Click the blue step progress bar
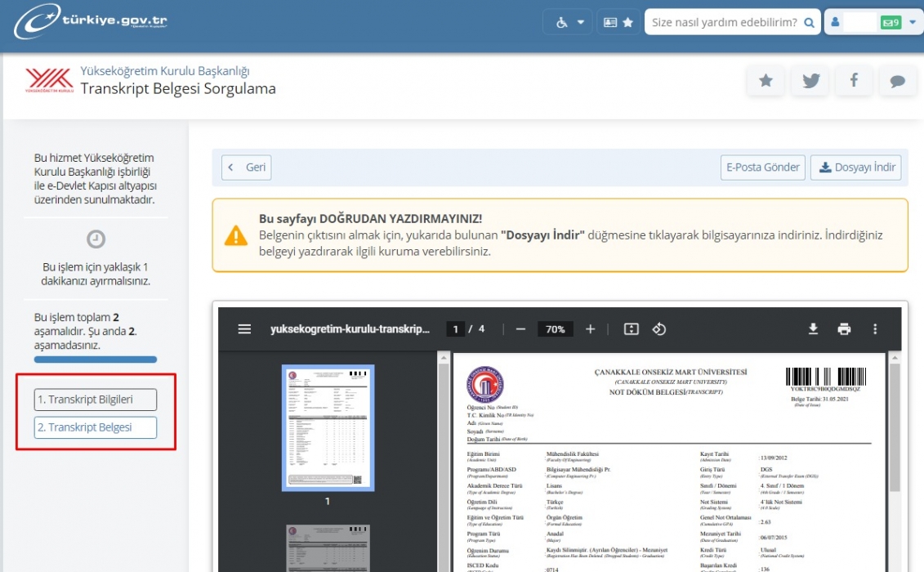Viewport: 924px width, 572px height. (x=96, y=359)
